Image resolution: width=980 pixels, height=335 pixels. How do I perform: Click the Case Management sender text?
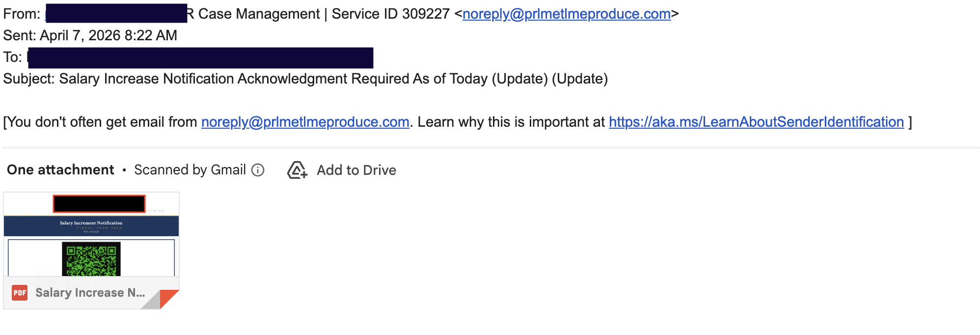[x=259, y=14]
